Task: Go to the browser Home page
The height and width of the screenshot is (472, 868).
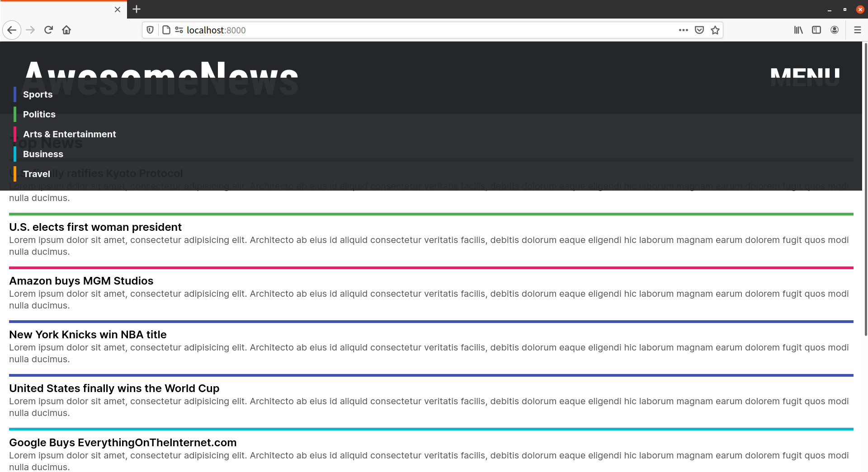Action: [x=66, y=30]
